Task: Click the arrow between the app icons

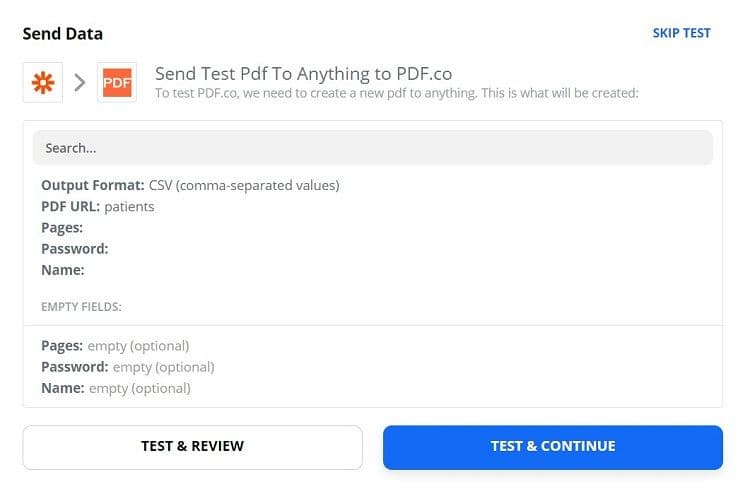Action: coord(80,83)
